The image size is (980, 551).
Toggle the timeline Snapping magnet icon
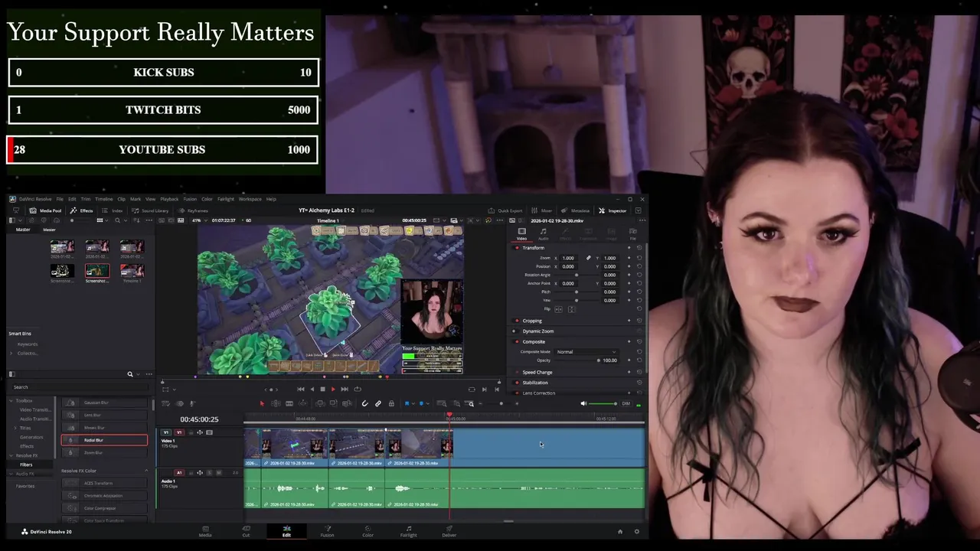tap(364, 403)
